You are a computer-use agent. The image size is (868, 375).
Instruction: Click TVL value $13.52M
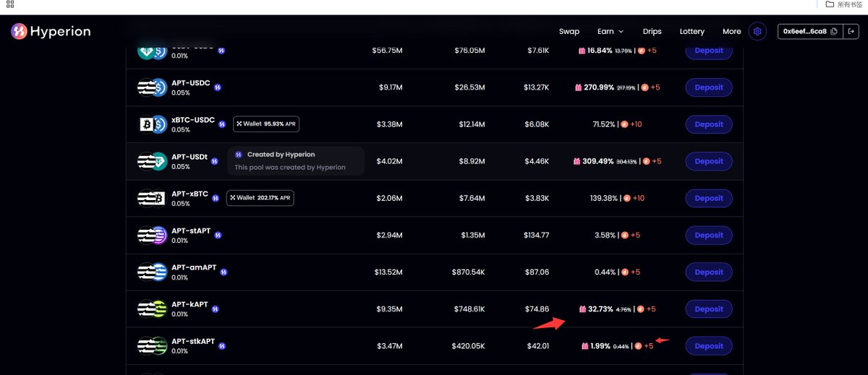pos(388,272)
